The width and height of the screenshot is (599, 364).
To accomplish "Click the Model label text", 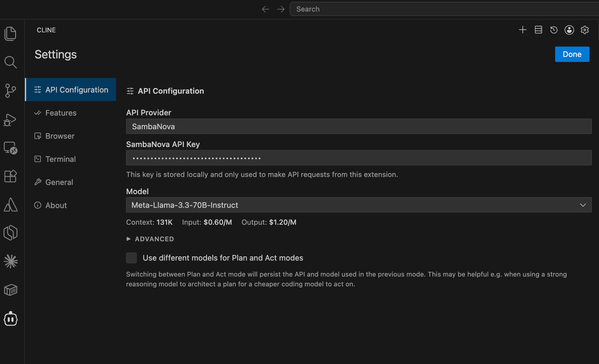I will click(137, 191).
